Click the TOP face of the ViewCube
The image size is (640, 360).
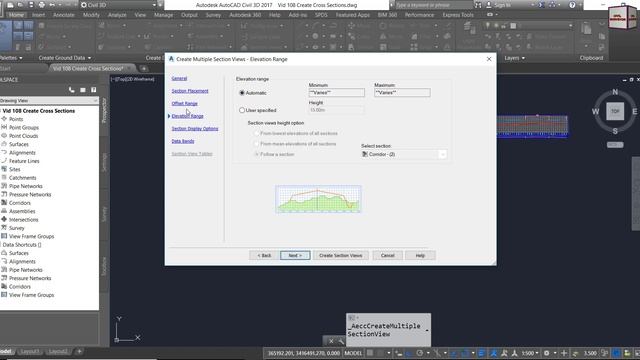615,111
